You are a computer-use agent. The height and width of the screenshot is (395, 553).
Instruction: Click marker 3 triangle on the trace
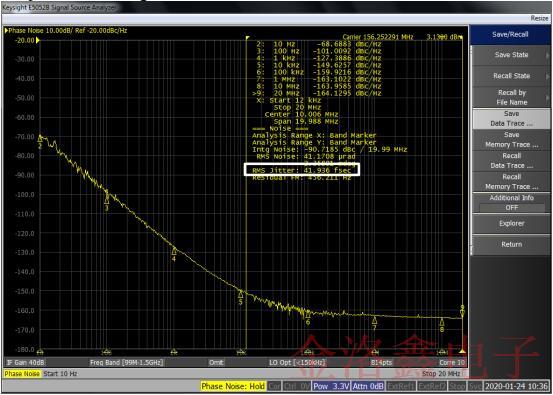coord(107,201)
